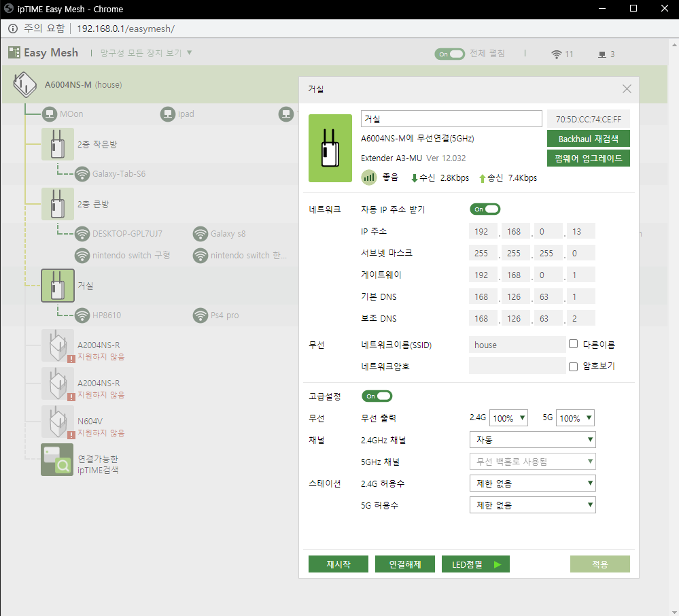This screenshot has width=679, height=616.
Task: Open the 2.4GHz 채널 dropdown
Action: point(533,440)
